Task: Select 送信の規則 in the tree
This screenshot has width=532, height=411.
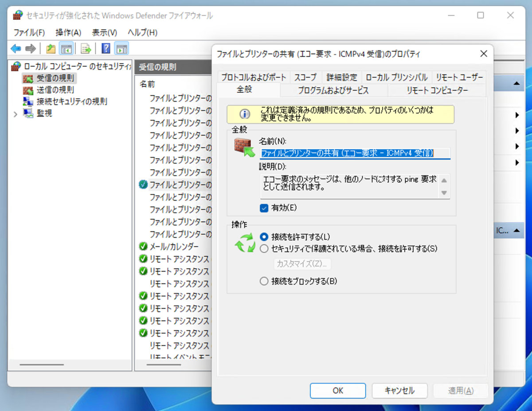Action: (55, 90)
